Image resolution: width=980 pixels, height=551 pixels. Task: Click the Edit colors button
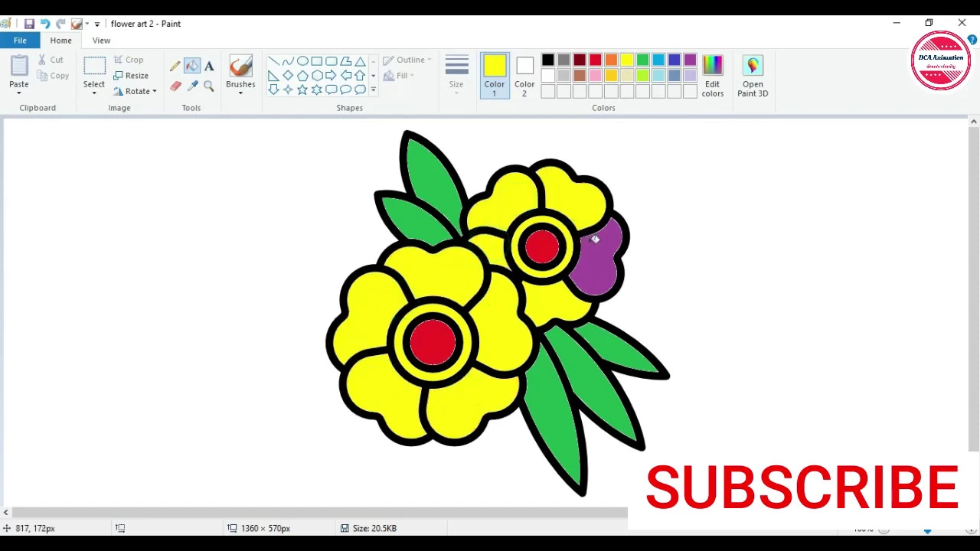[x=713, y=76]
